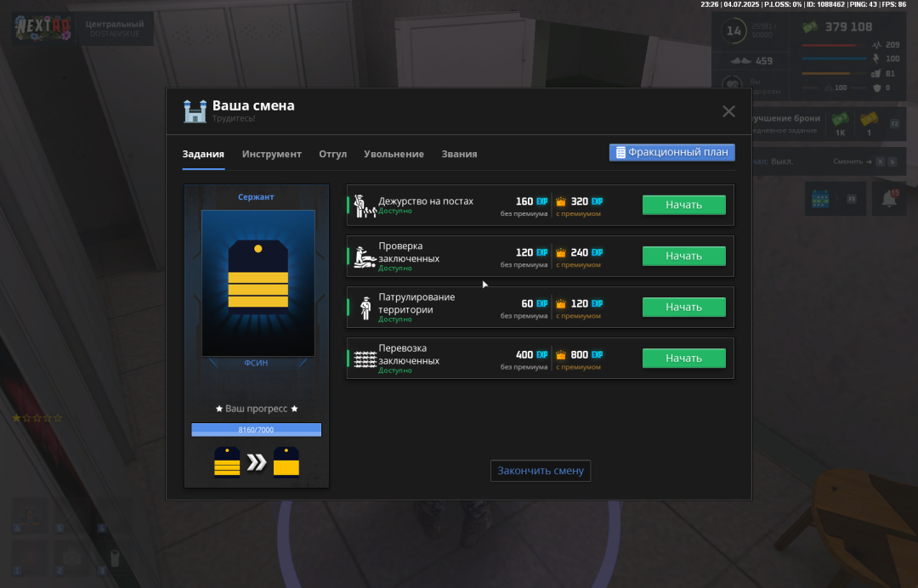Click the icon for Проверка заключенных task
Viewport: 918px width, 588px height.
coord(365,257)
